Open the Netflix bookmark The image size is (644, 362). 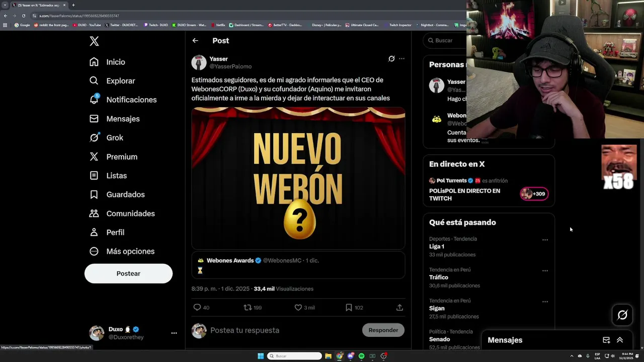point(218,25)
